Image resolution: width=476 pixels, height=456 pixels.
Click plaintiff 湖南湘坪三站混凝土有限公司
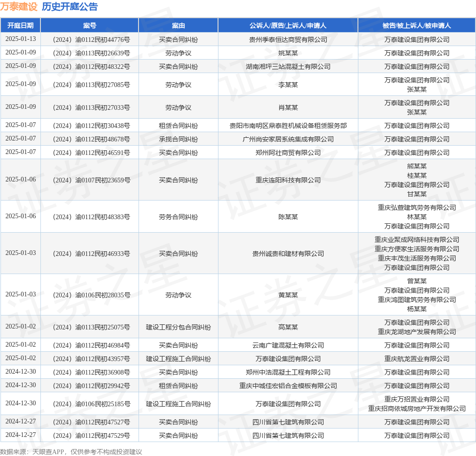(x=288, y=67)
